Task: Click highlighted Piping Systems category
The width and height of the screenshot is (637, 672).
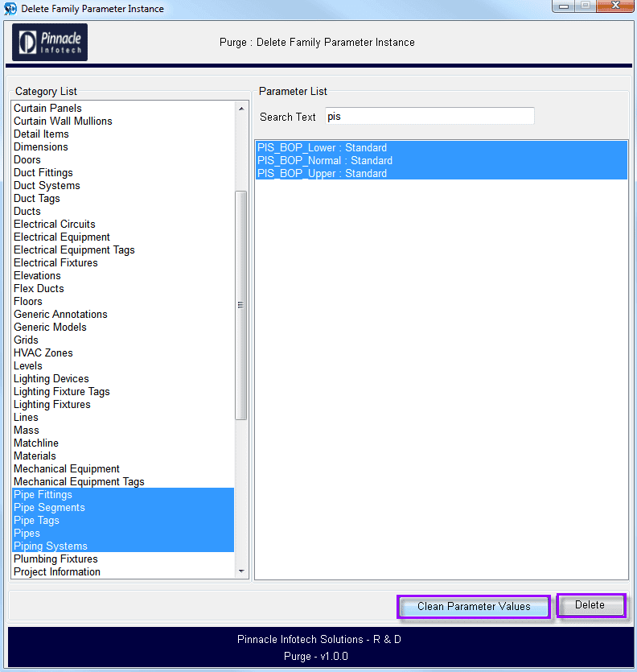Action: pyautogui.click(x=123, y=546)
